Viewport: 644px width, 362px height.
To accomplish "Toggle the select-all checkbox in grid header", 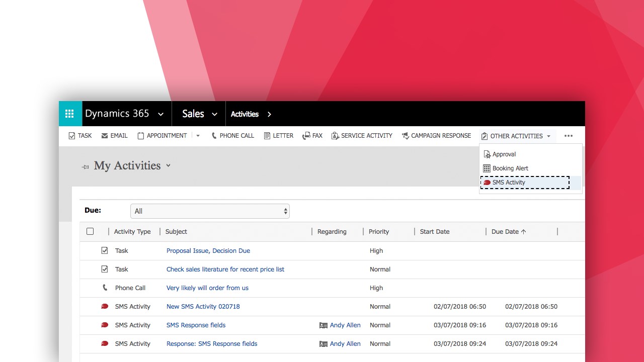I will (90, 231).
